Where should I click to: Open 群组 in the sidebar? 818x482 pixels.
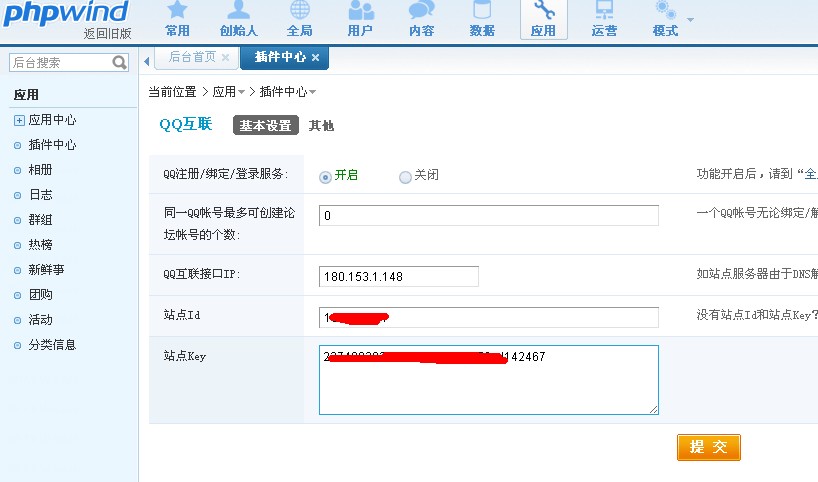tap(40, 220)
